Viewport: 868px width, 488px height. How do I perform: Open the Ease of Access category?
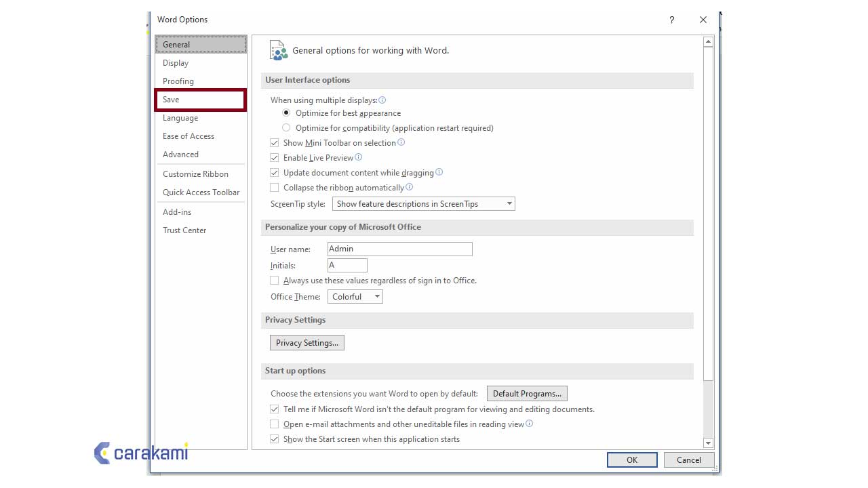[x=201, y=136]
